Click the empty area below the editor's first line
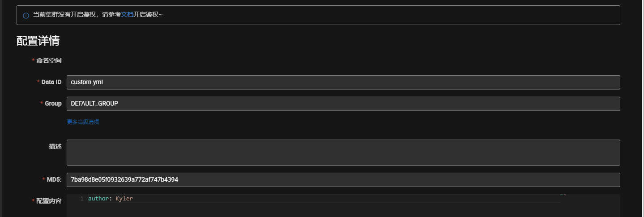The height and width of the screenshot is (217, 644). tap(313, 210)
